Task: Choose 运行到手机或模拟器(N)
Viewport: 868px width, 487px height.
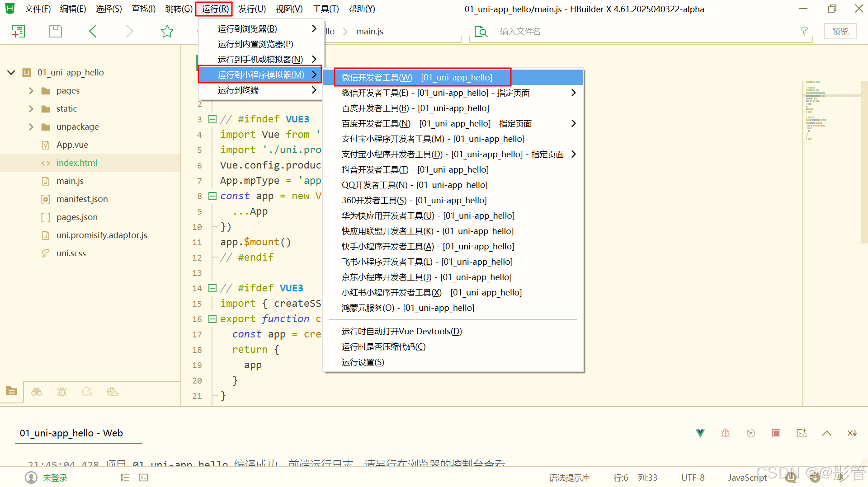Action: pos(261,60)
